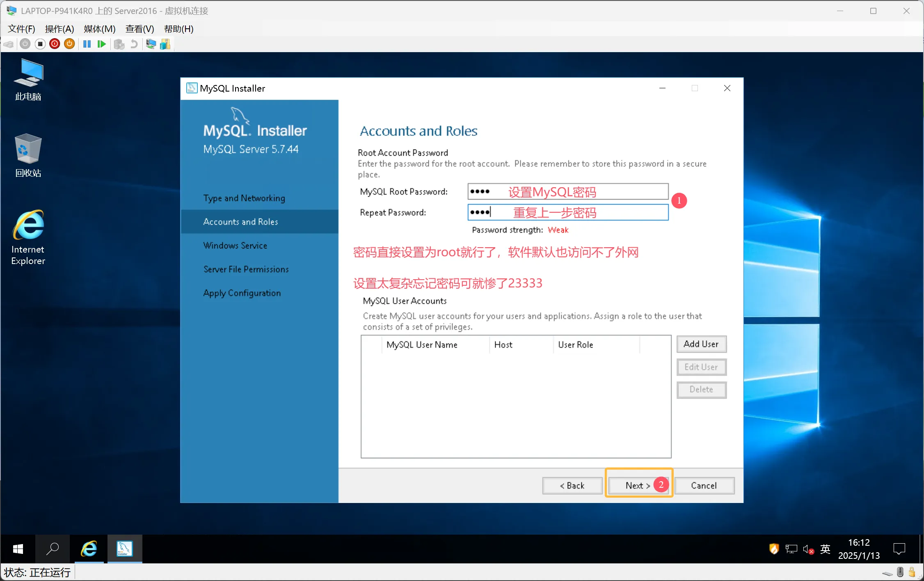Open the security shield tray icon
The width and height of the screenshot is (924, 581).
774,549
